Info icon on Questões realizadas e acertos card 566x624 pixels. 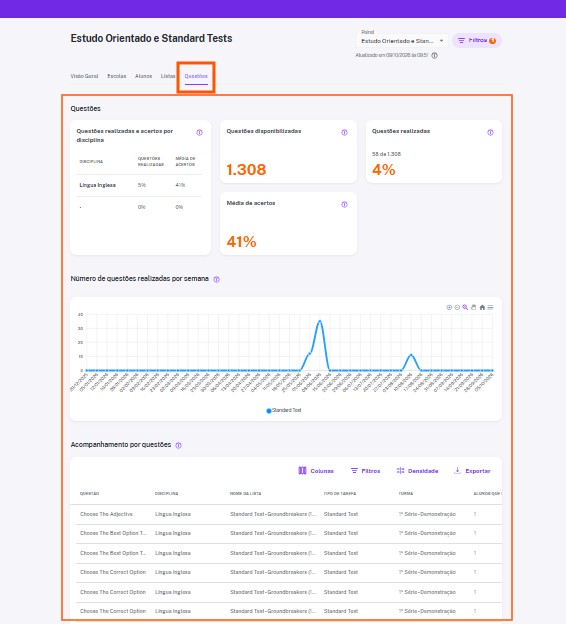coord(199,133)
